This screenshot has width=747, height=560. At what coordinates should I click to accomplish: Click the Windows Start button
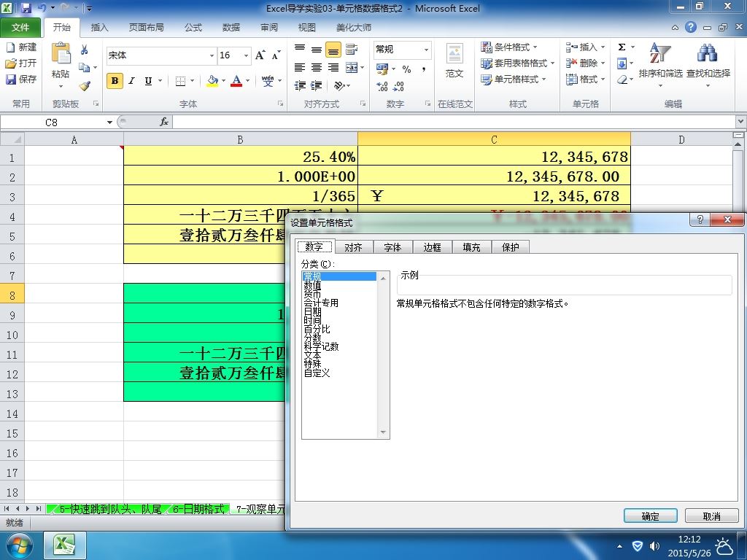pyautogui.click(x=19, y=546)
